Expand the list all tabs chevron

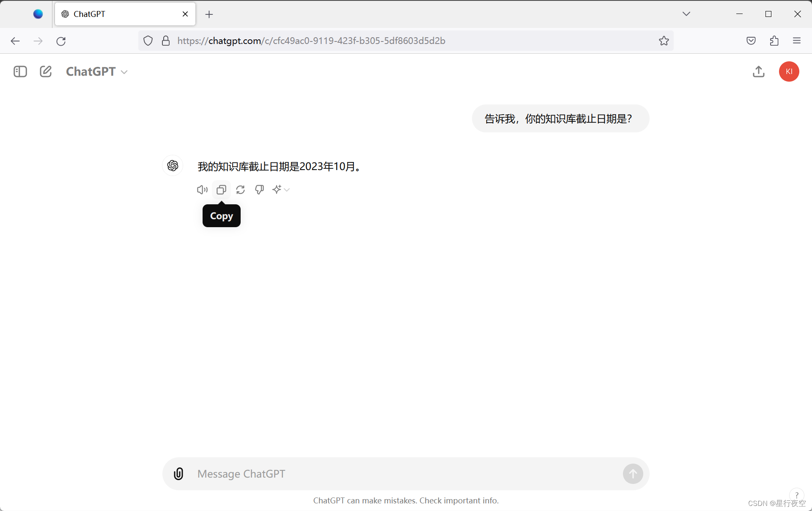click(x=686, y=14)
